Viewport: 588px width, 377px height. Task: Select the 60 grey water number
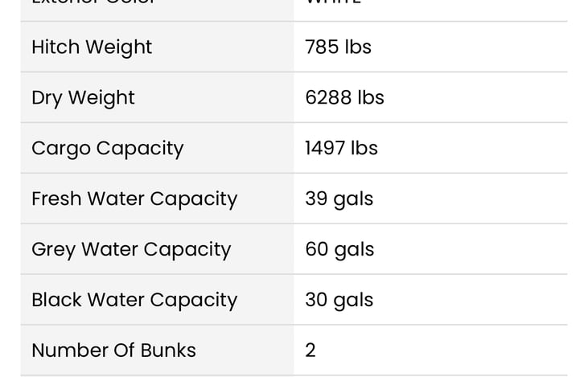tap(317, 250)
